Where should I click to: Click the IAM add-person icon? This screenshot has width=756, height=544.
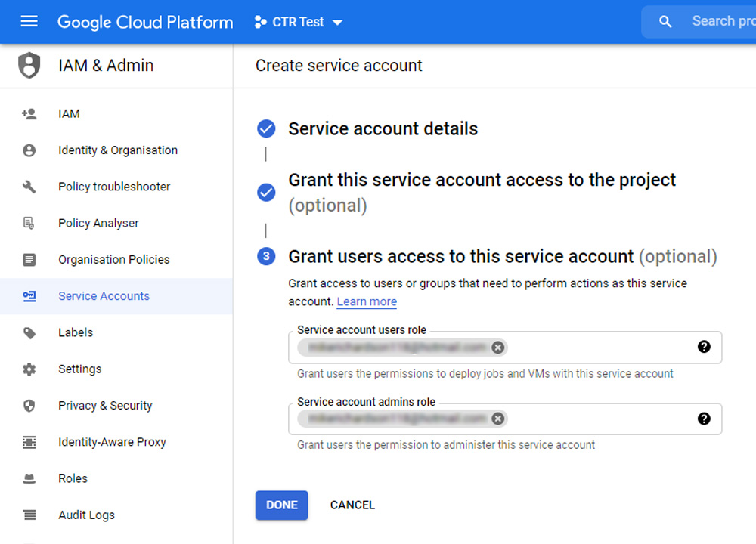click(x=29, y=114)
